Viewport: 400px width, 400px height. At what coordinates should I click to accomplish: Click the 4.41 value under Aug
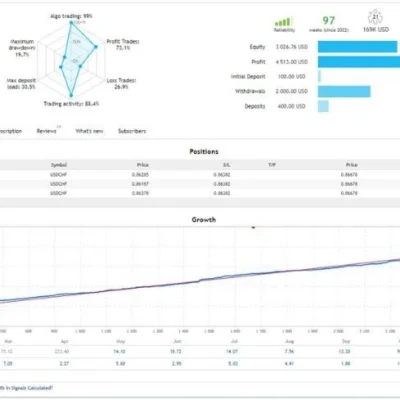click(x=290, y=364)
